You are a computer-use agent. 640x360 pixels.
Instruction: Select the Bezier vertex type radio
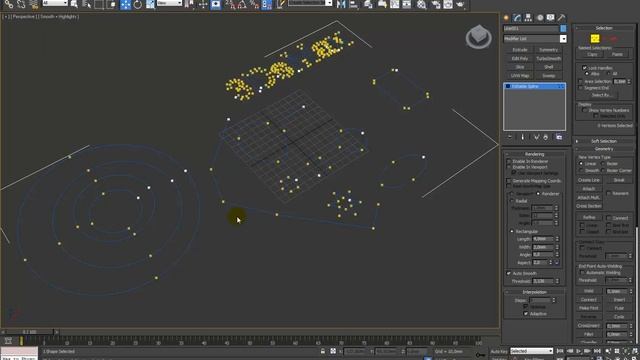click(602, 163)
